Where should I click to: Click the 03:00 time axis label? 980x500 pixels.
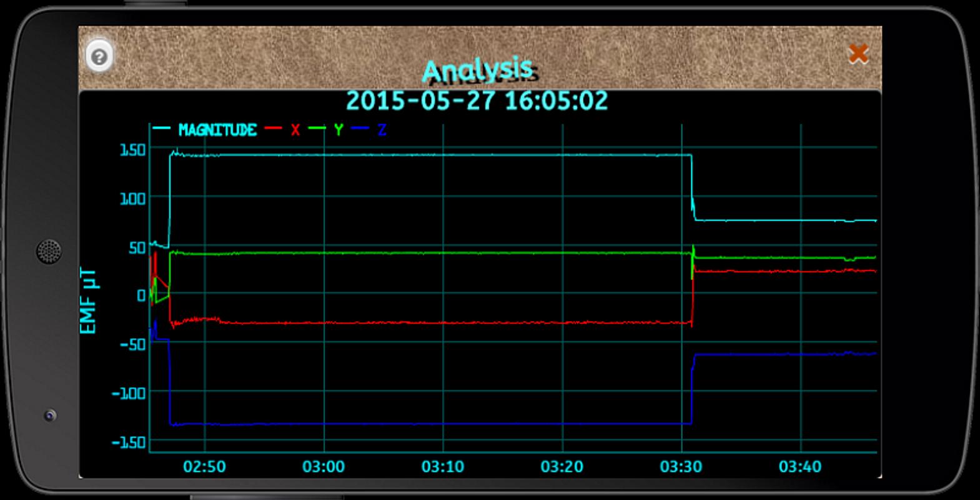324,466
